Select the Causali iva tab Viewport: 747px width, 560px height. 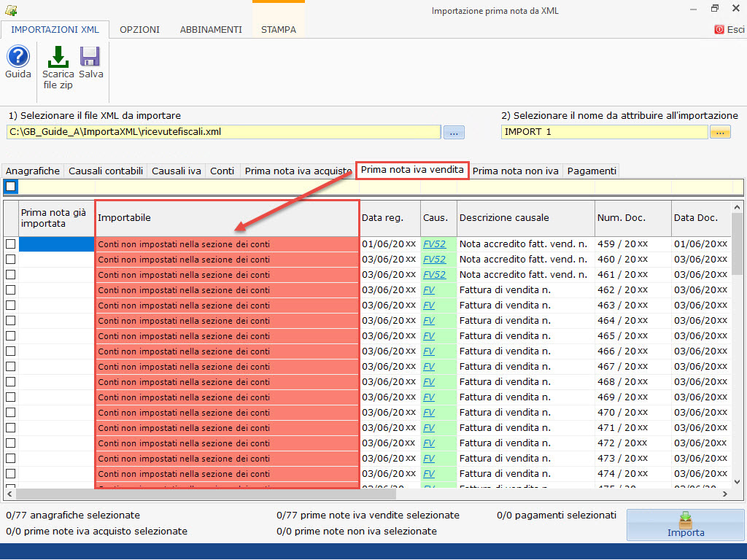[177, 171]
